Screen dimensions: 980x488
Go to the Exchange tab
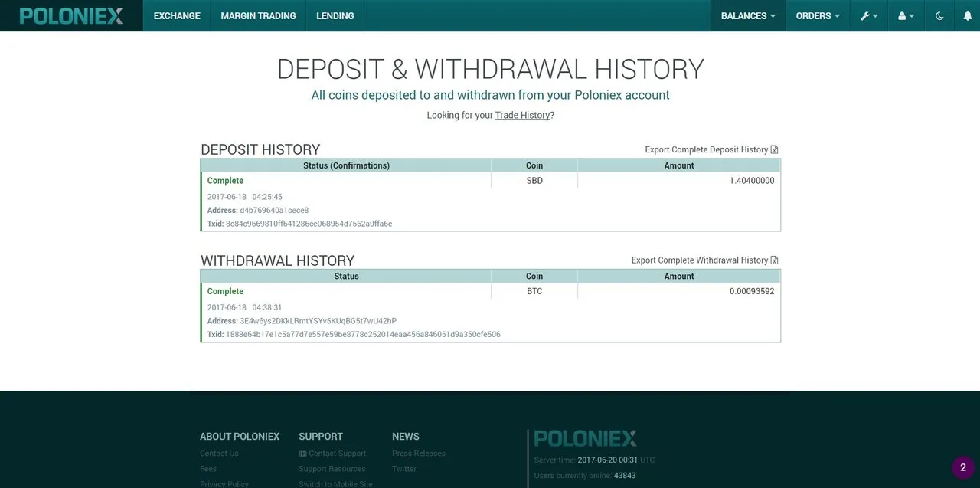pos(177,15)
